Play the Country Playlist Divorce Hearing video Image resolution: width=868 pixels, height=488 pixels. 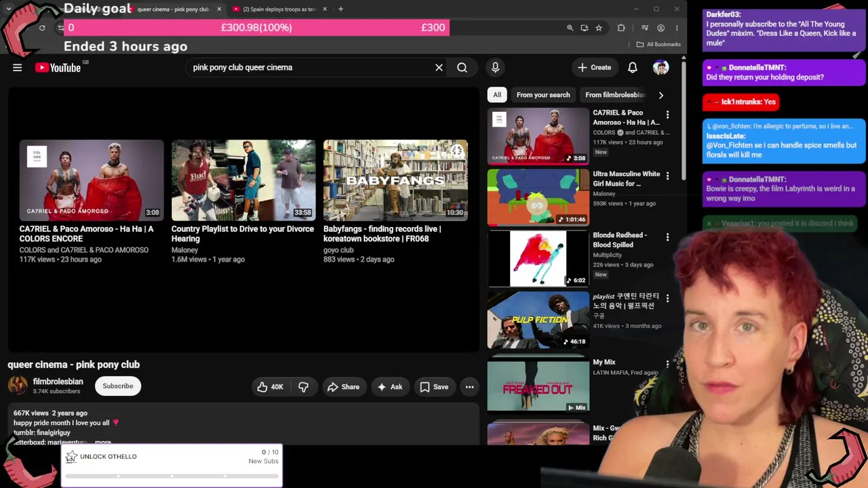(x=243, y=180)
